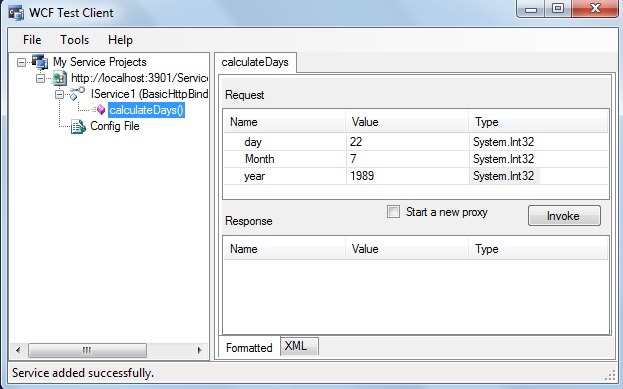Select calculateDays() in the service tree
Viewport: 623px width, 389px height.
(147, 110)
